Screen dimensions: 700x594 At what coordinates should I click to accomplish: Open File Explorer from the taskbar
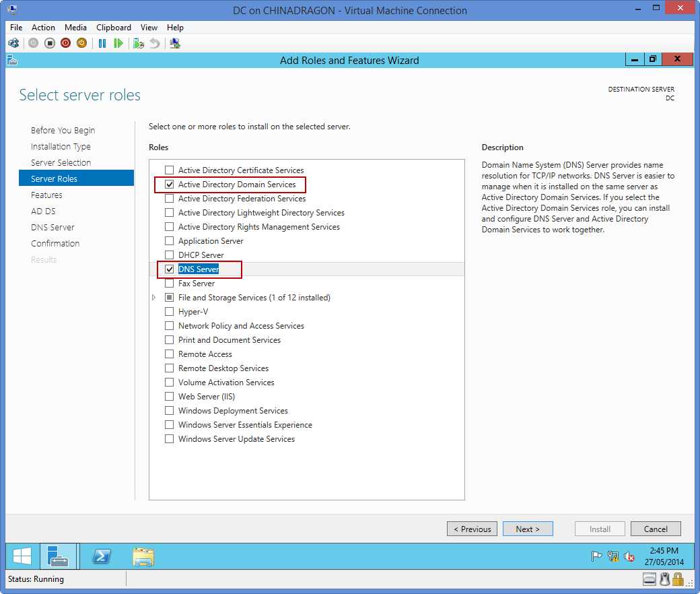point(143,556)
